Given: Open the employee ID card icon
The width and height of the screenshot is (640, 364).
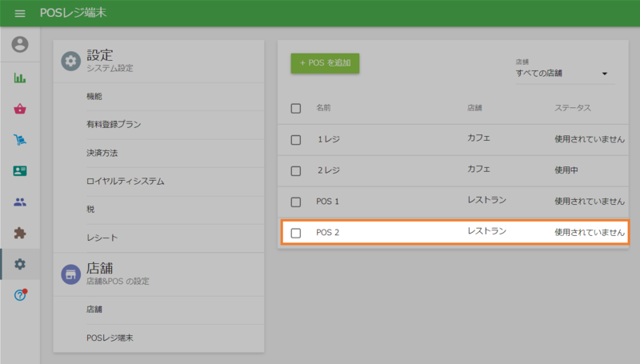Looking at the screenshot, I should 20,171.
